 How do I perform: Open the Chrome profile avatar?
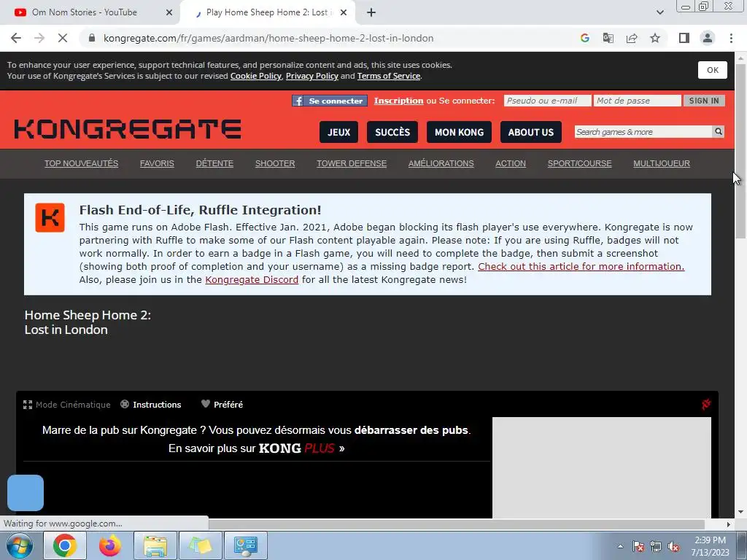708,38
